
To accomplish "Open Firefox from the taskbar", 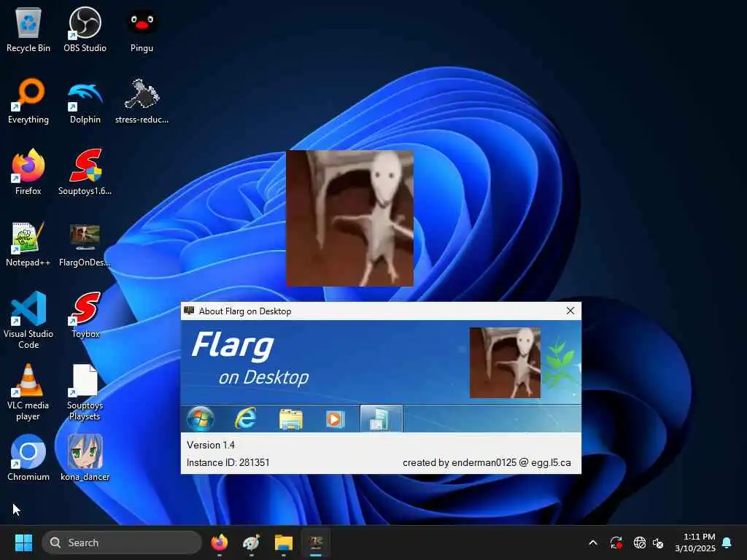I will coord(219,542).
